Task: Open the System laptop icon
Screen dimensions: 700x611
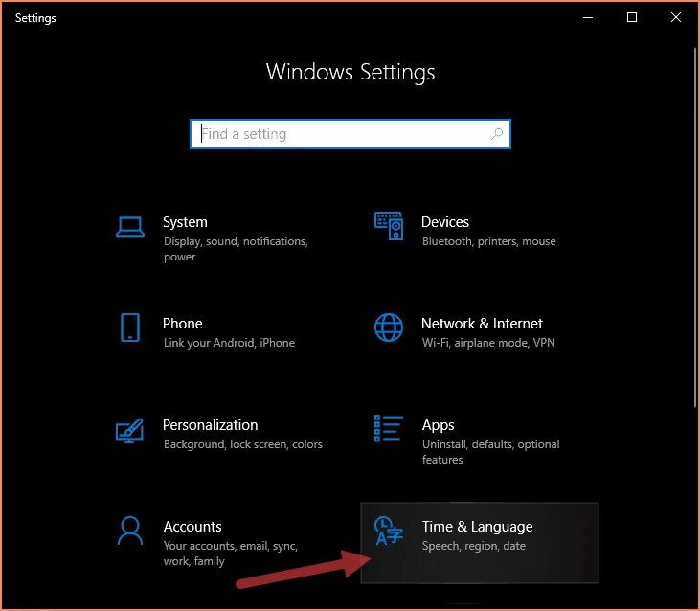Action: click(130, 227)
